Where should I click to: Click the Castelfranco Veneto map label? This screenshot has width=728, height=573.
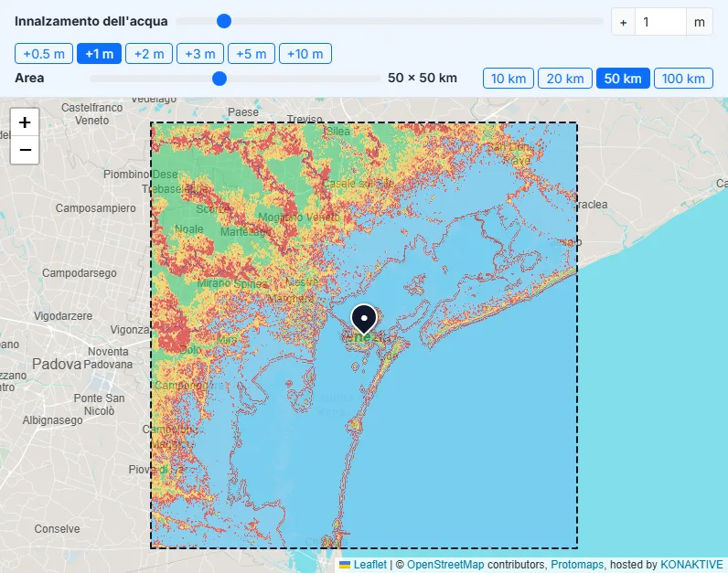(x=92, y=114)
